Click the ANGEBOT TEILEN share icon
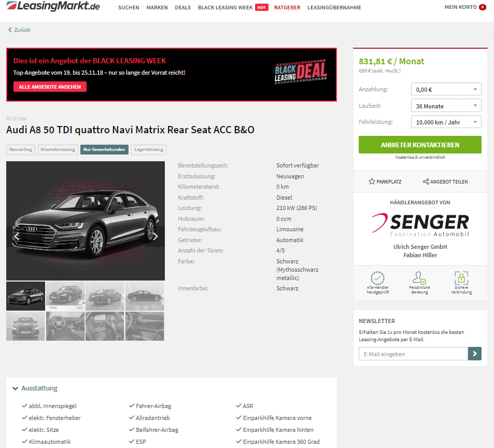Image resolution: width=494 pixels, height=448 pixels. click(x=426, y=181)
